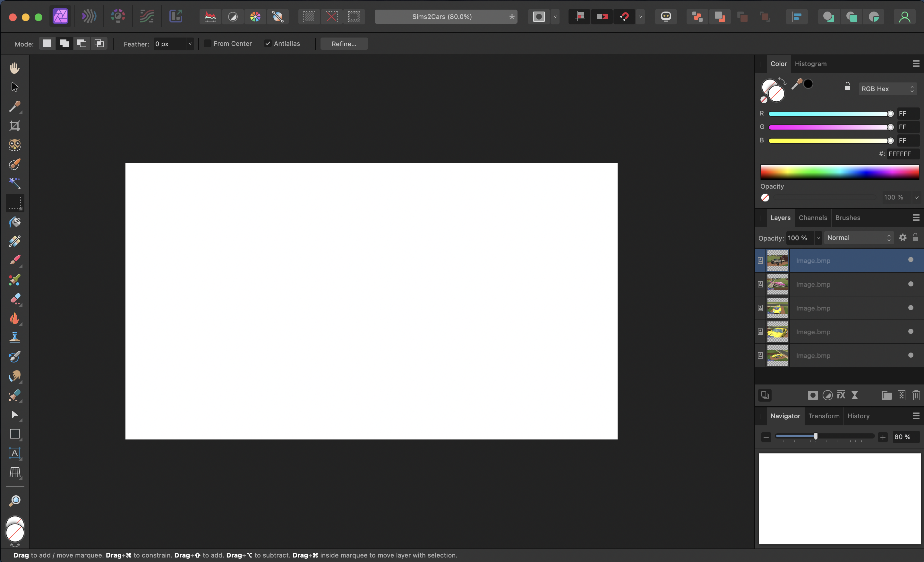The image size is (924, 562).
Task: Select the Paint Brush tool
Action: point(15,260)
